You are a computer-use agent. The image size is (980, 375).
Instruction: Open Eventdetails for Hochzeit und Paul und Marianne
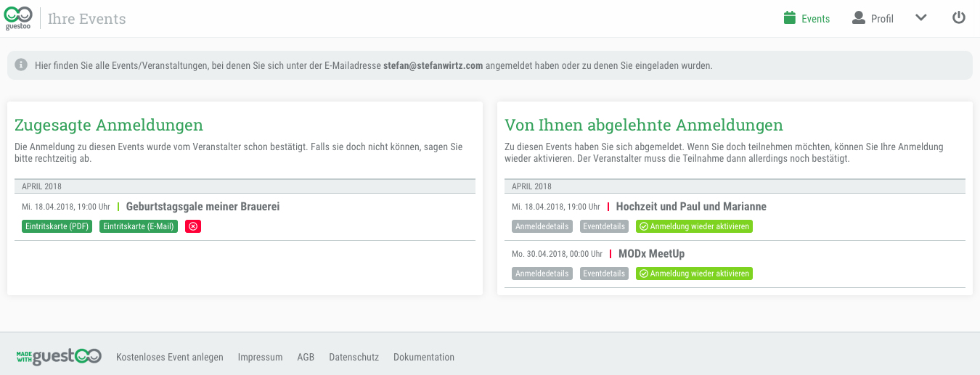604,226
